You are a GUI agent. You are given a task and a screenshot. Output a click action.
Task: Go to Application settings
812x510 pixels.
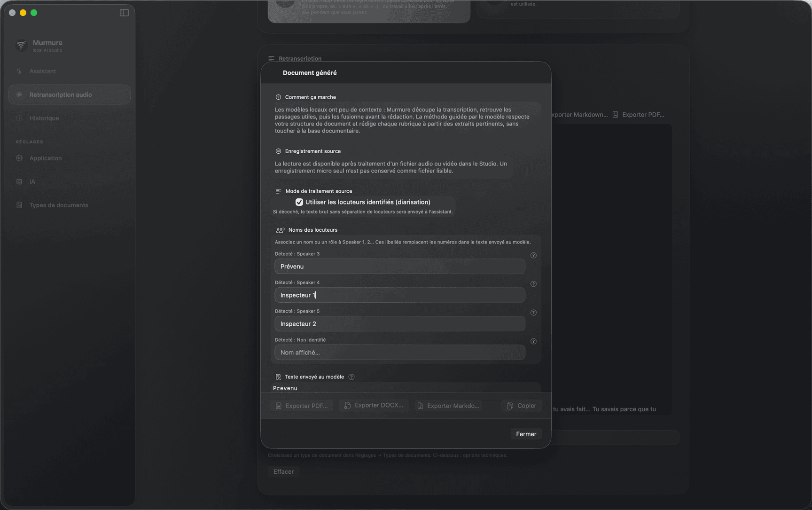70,158
